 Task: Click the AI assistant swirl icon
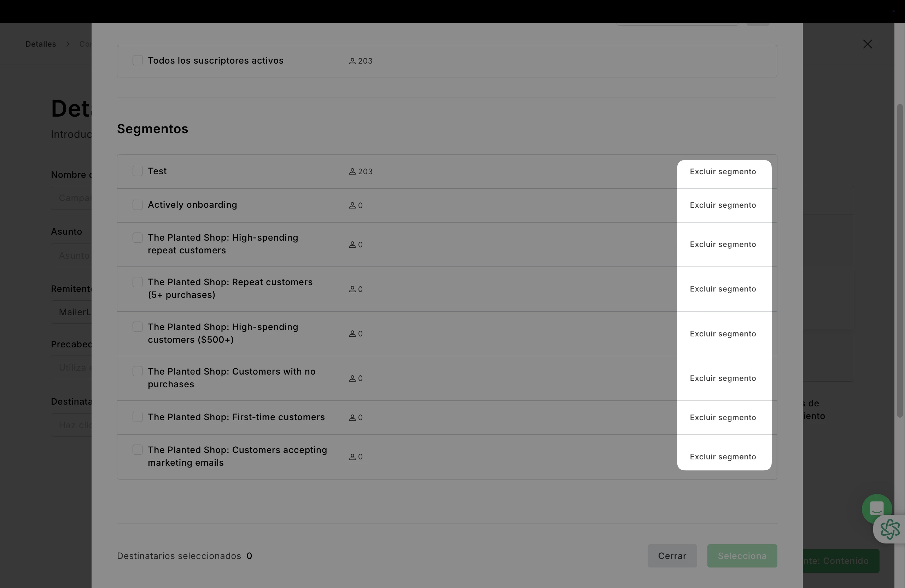[x=890, y=529]
